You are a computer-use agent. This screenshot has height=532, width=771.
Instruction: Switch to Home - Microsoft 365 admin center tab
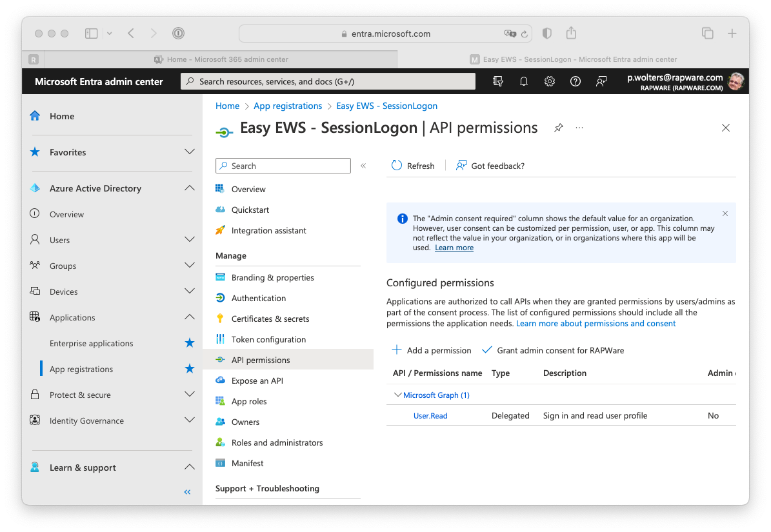[221, 59]
